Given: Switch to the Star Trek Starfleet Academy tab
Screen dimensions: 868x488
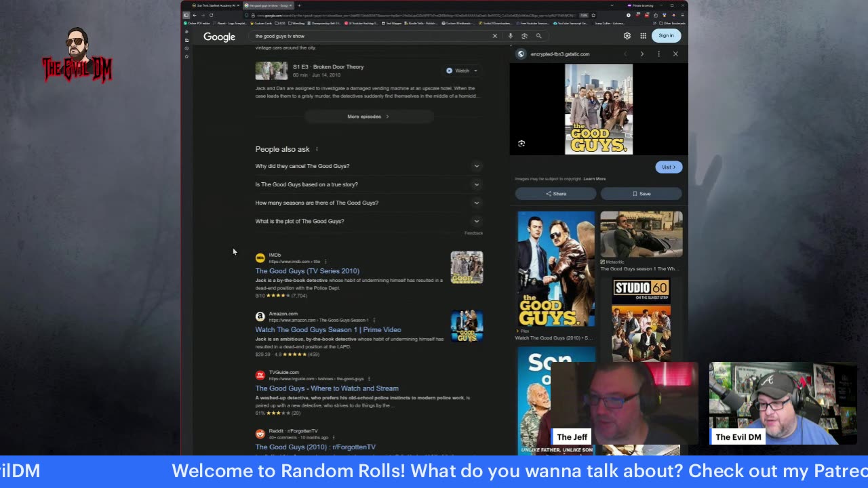Looking at the screenshot, I should pyautogui.click(x=216, y=5).
